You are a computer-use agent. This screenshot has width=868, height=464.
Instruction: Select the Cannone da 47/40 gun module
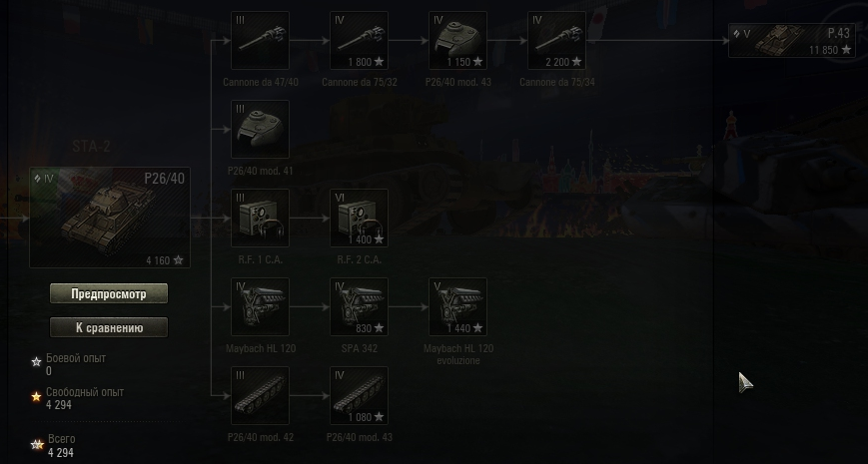[x=260, y=40]
